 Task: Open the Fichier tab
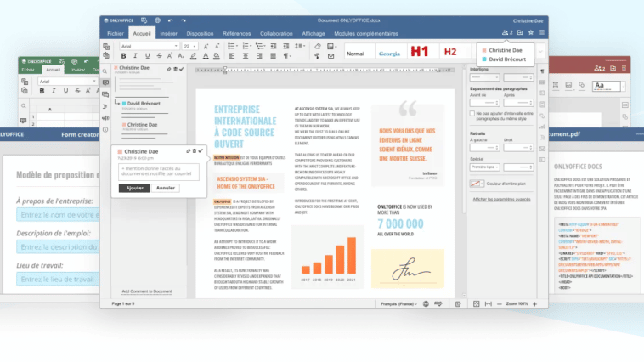(x=116, y=34)
